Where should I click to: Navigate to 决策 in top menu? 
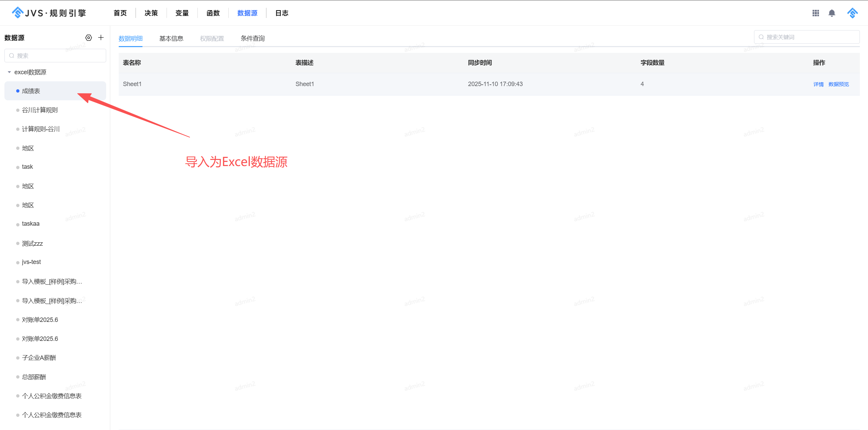click(151, 13)
